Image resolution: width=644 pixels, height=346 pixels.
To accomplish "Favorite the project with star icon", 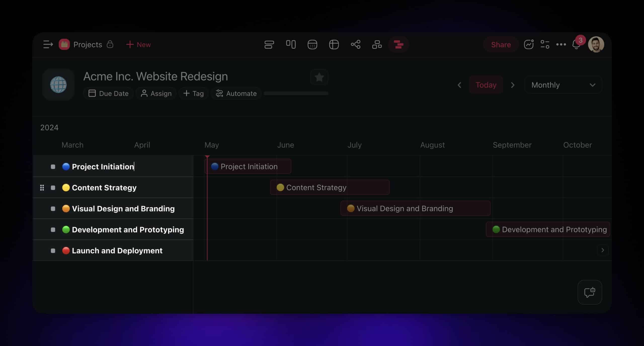I will 319,77.
